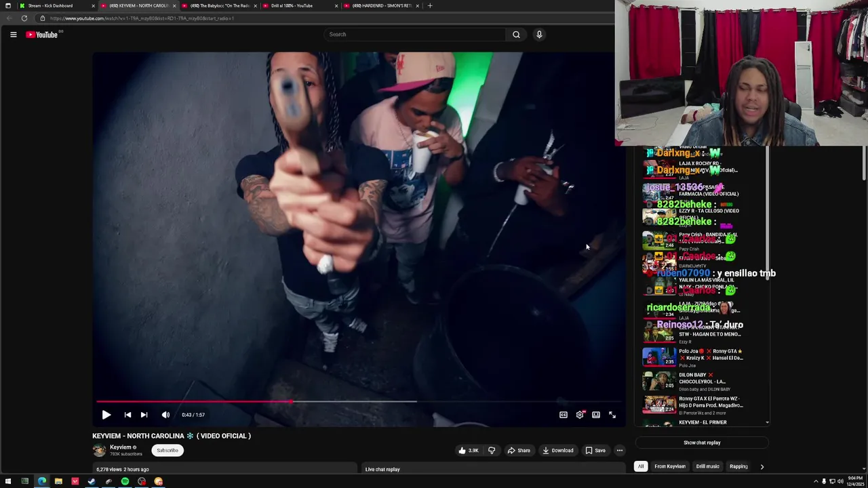
Task: Select the Rapping filter chip
Action: 738,466
